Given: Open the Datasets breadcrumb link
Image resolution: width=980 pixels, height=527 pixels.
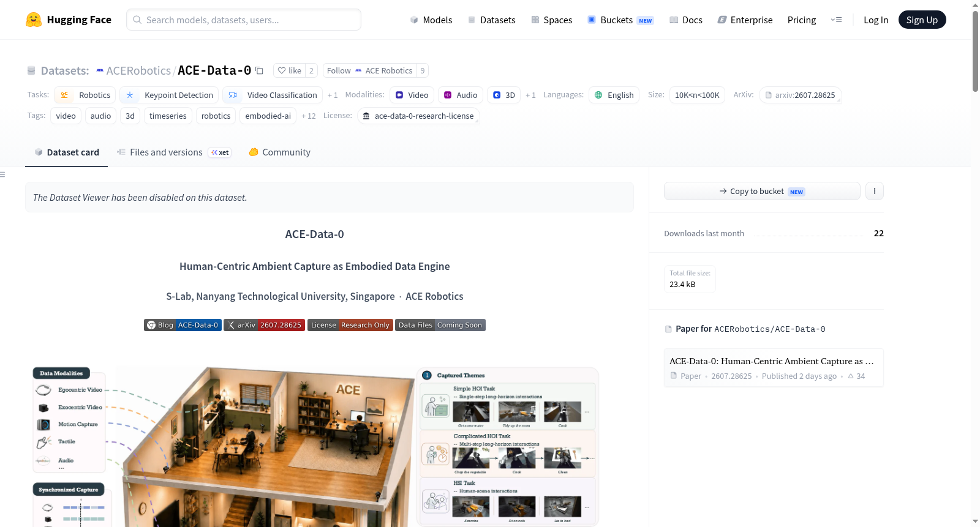Looking at the screenshot, I should 65,70.
